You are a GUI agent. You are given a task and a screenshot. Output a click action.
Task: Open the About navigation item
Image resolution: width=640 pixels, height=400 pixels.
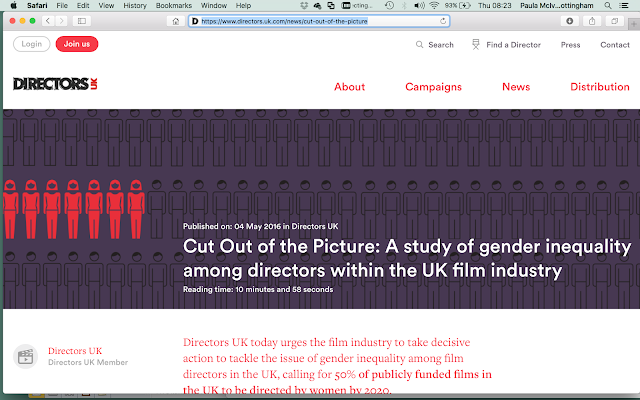pos(349,87)
